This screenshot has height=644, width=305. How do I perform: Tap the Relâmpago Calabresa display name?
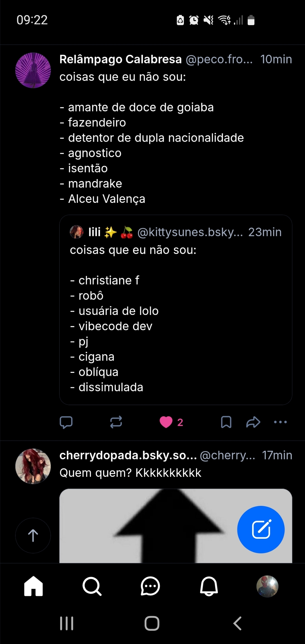(x=120, y=59)
